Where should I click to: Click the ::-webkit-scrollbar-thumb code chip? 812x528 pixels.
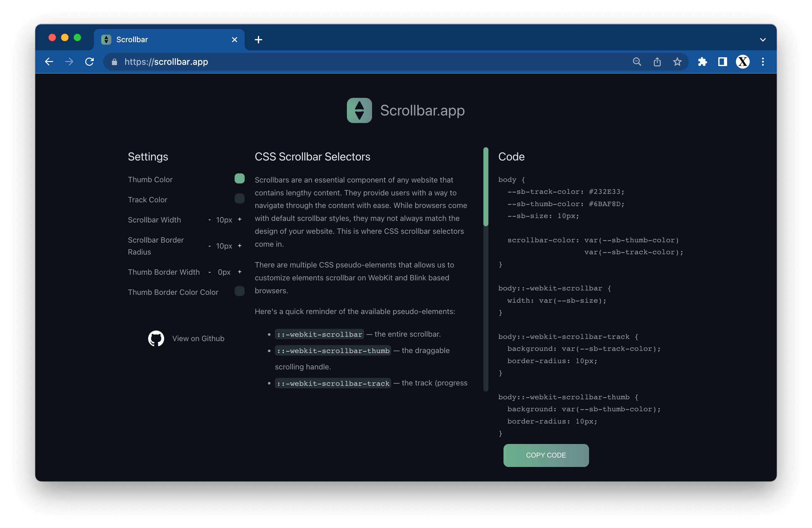click(x=333, y=351)
